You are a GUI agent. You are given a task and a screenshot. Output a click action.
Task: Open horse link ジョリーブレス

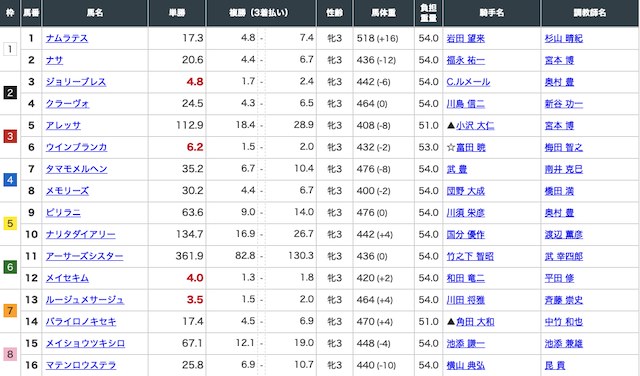click(76, 82)
